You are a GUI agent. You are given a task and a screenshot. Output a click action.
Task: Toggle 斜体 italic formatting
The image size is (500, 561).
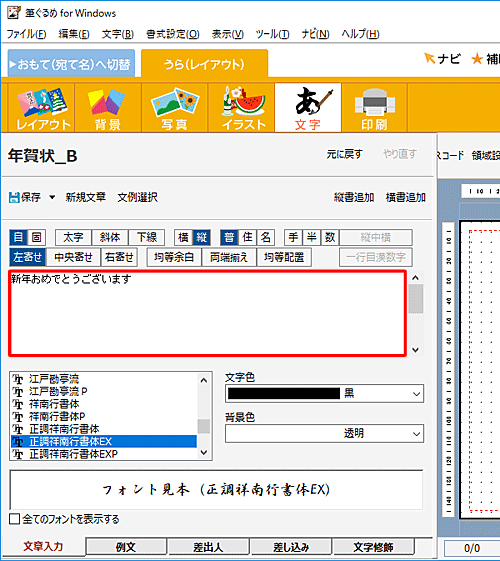point(110,237)
